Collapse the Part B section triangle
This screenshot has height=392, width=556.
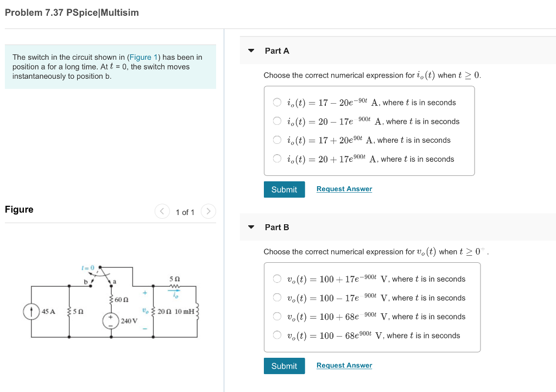(x=251, y=227)
